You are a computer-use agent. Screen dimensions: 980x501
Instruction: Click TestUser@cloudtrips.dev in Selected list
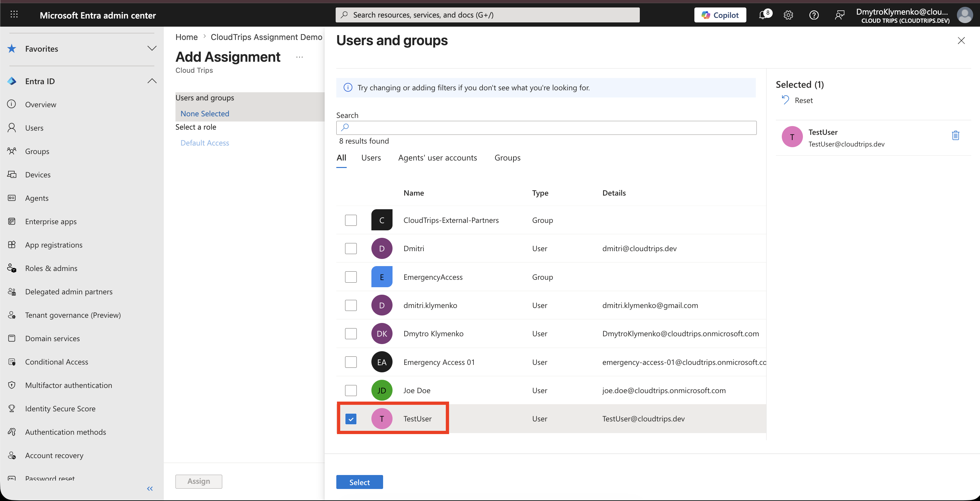point(846,144)
